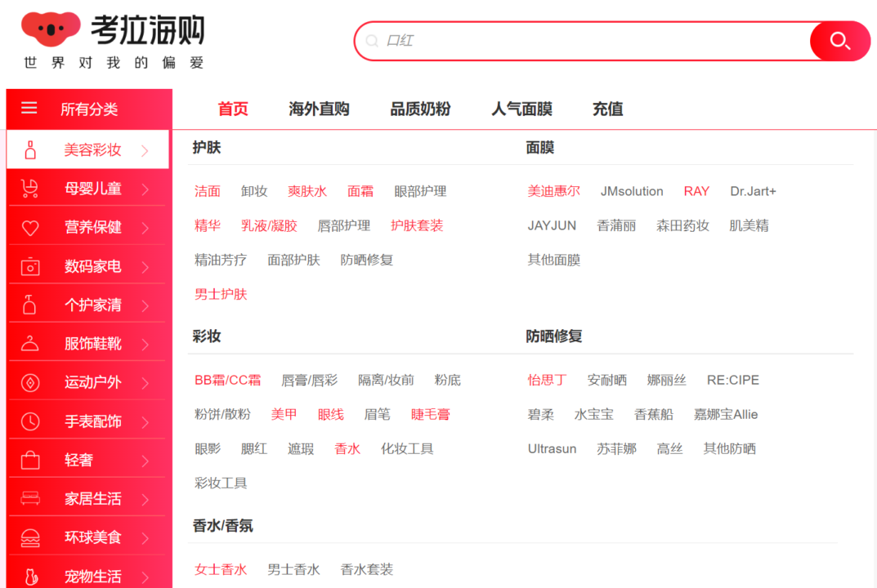Select the 美迪惠尔 mask brand link
The width and height of the screenshot is (877, 588).
tap(553, 191)
